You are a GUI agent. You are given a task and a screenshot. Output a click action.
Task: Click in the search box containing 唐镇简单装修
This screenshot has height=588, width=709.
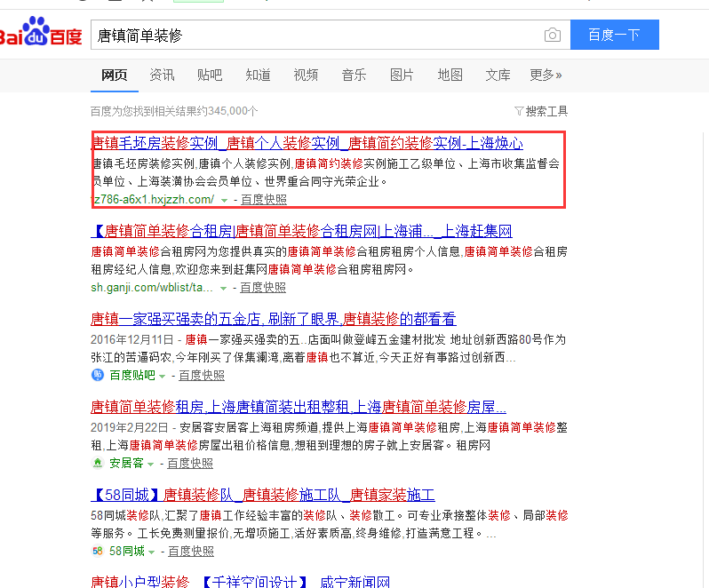311,36
